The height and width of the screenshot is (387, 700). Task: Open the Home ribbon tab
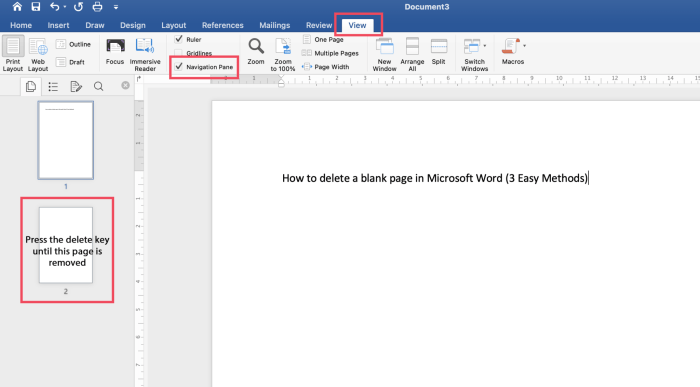click(x=21, y=25)
